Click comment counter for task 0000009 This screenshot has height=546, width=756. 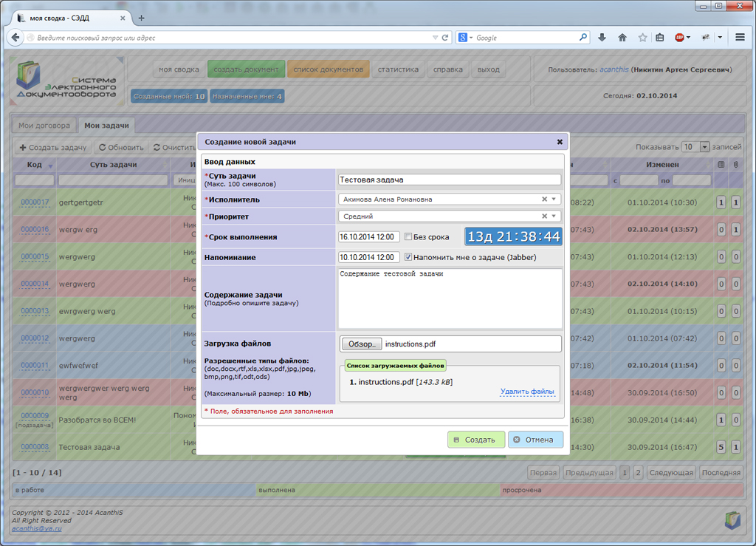coord(721,420)
